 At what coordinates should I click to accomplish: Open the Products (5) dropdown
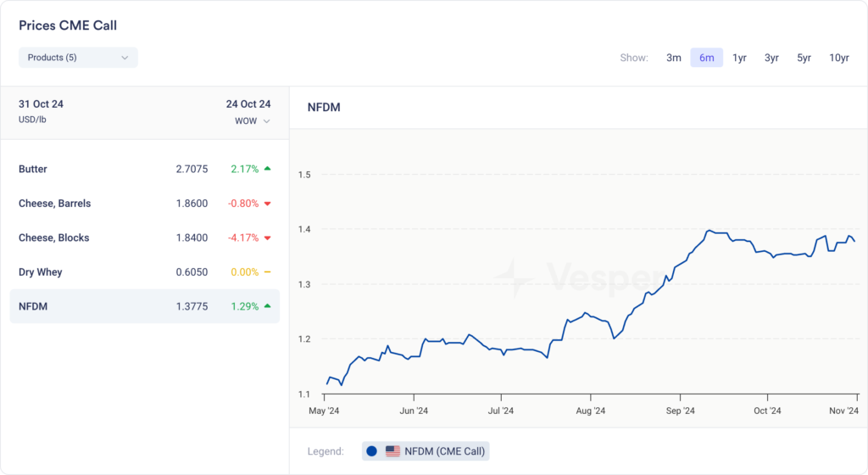78,58
